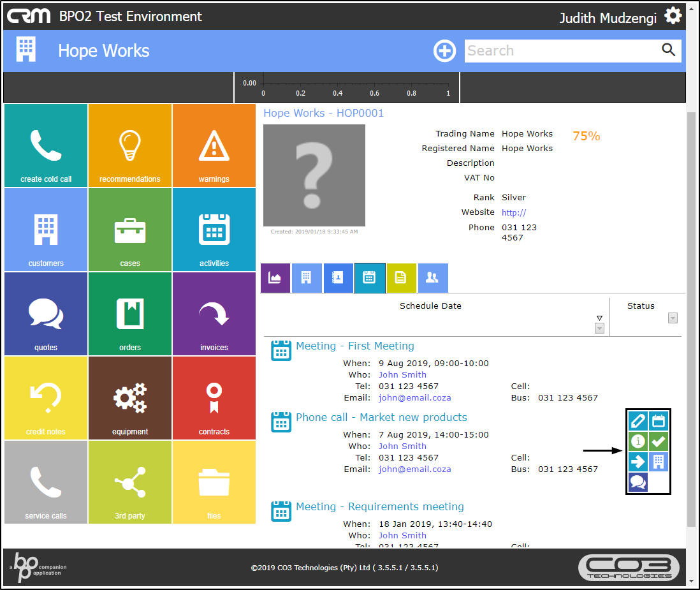This screenshot has height=590, width=700.
Task: Click calendar icon next to Meeting - First Meeting
Action: tap(281, 351)
